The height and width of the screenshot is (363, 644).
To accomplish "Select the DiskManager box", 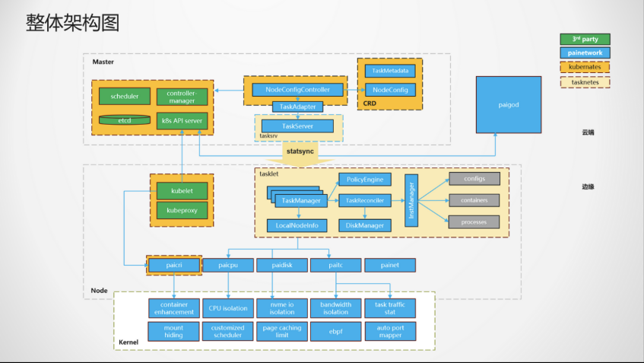I will click(365, 225).
